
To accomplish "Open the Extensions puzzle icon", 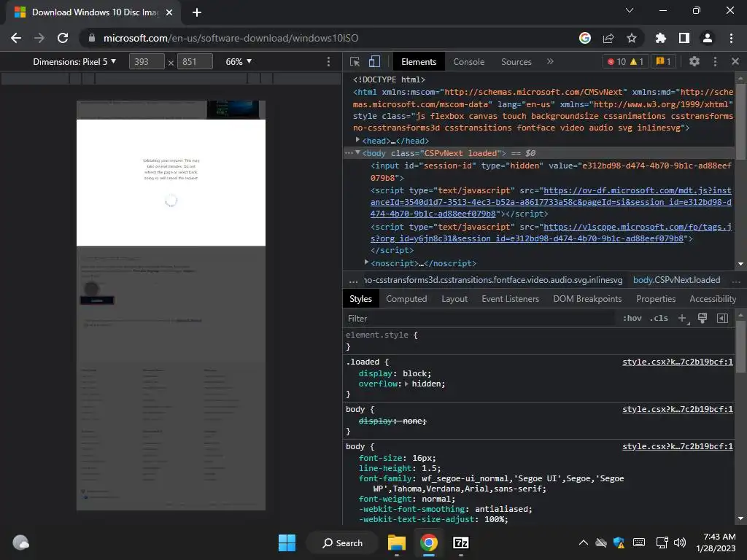I will click(x=661, y=38).
